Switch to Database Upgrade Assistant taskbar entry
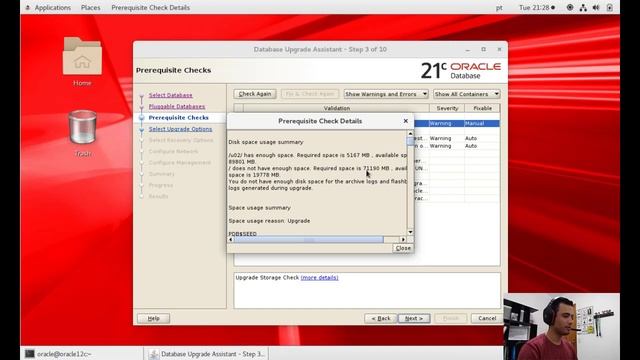 207,354
